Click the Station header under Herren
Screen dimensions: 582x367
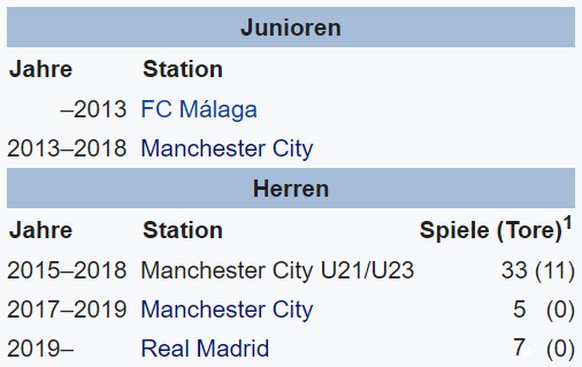pos(183,230)
